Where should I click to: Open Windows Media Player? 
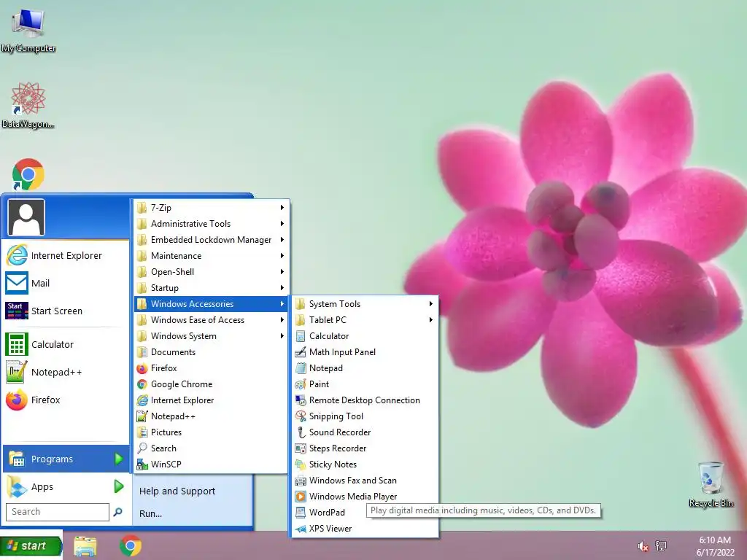[x=365, y=496]
